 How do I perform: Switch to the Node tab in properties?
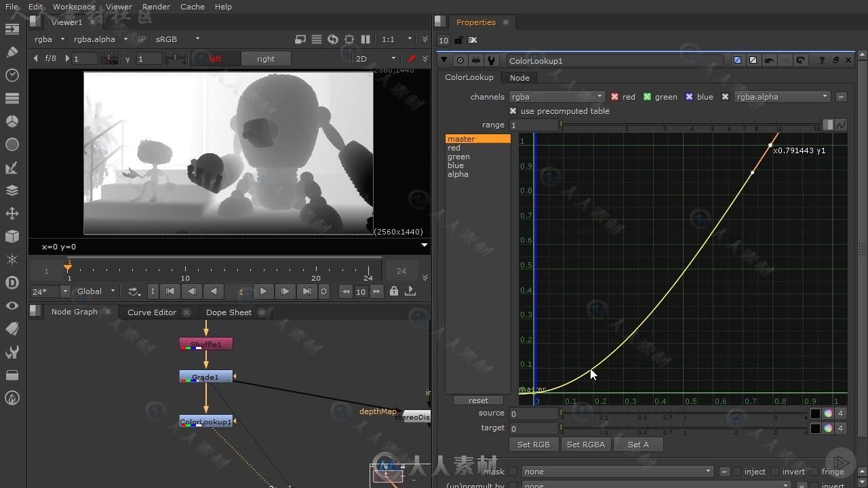tap(519, 78)
